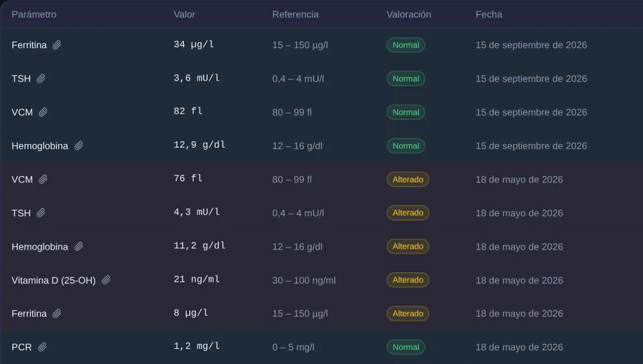The width and height of the screenshot is (643, 364).
Task: Select the value 82 fl
Action: tap(188, 111)
